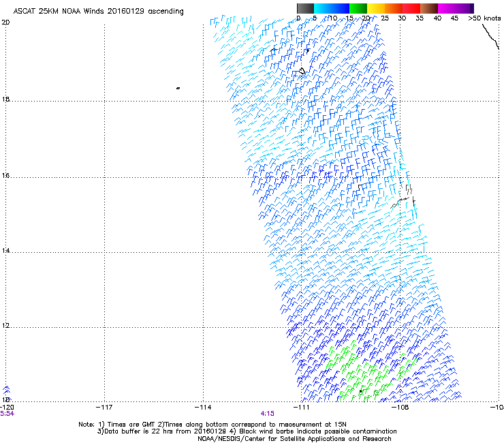This screenshot has height=443, width=504.
Task: Click the 'NOAA/NESDIS/Center for Satellite Applications and Research' credit
Action: (x=294, y=439)
